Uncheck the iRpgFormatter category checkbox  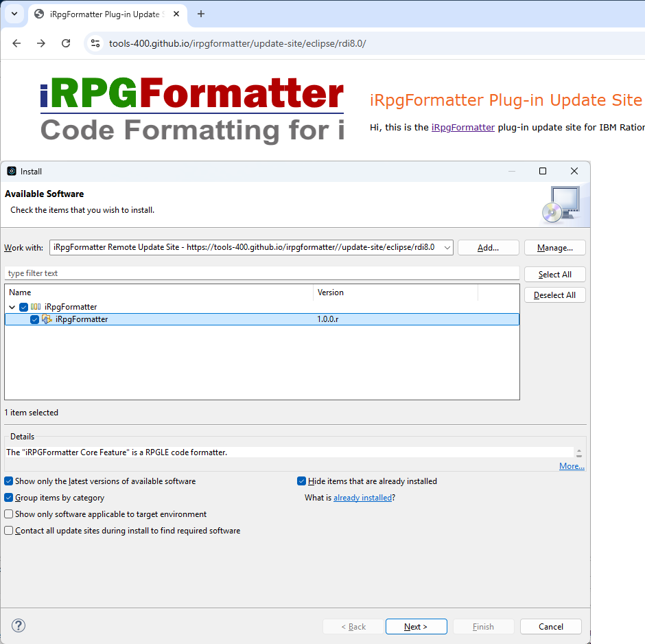tap(23, 307)
